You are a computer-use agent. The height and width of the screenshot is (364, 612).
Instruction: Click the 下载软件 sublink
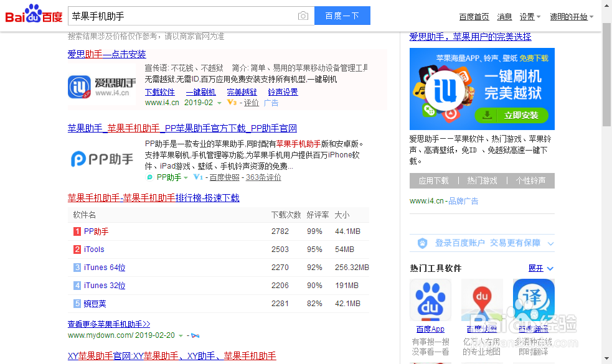[x=159, y=92]
